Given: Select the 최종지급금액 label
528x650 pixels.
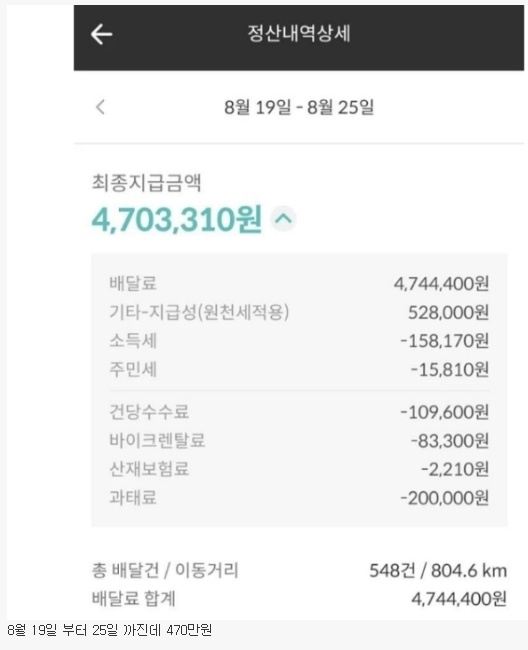Looking at the screenshot, I should click(x=146, y=183).
